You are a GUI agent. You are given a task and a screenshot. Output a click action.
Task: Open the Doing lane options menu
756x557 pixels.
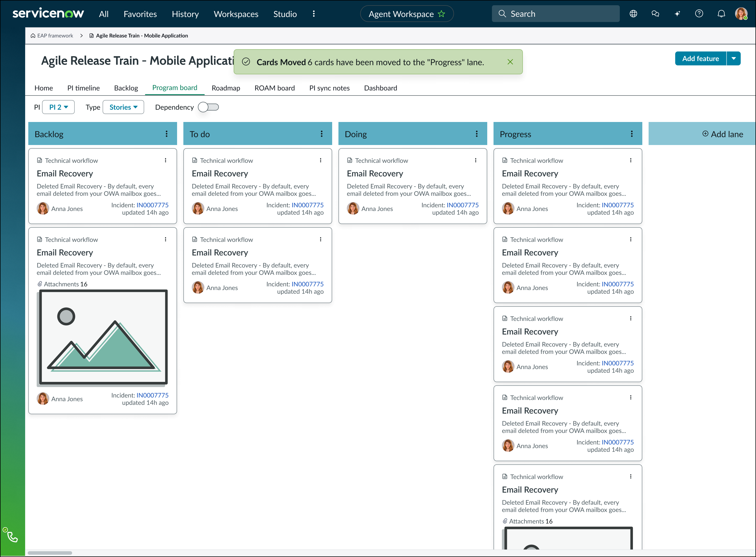476,134
